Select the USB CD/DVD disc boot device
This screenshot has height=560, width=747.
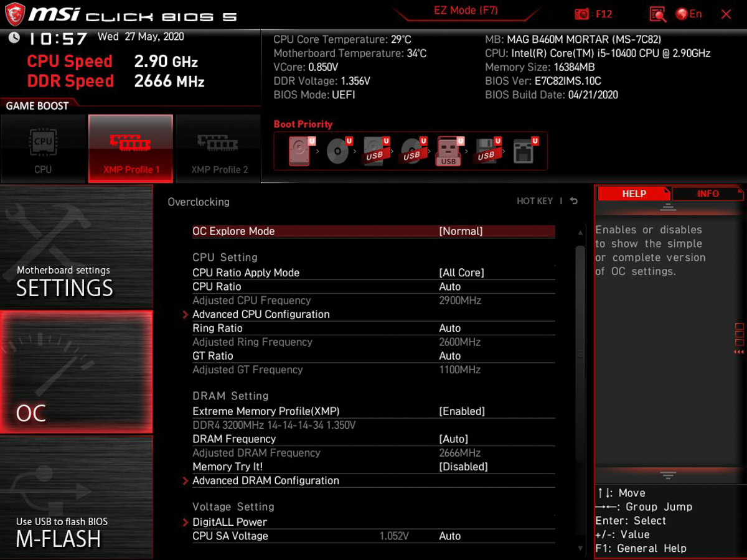tap(412, 151)
